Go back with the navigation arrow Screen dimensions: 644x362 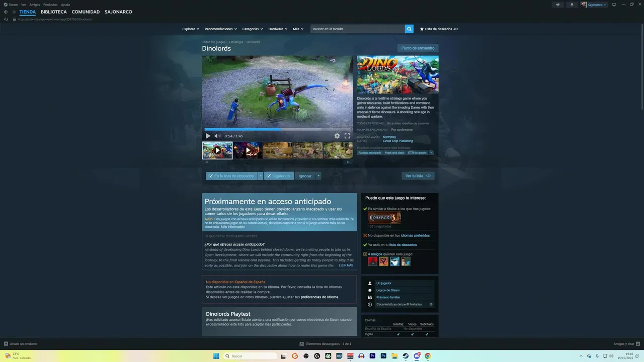pos(6,12)
